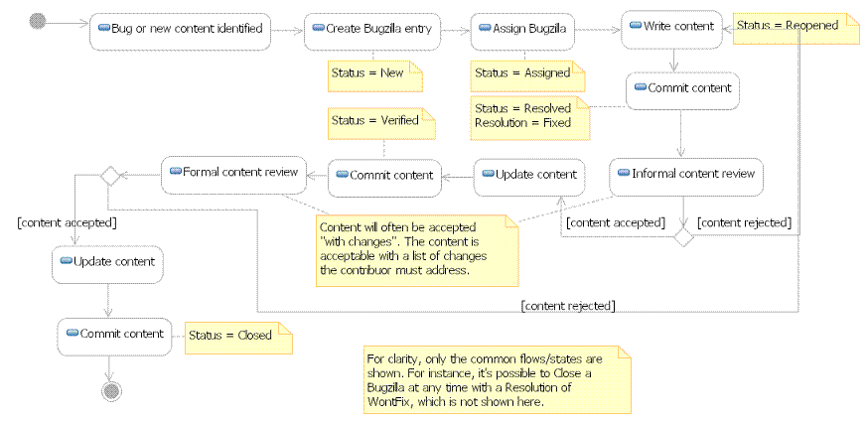Screen dimensions: 868x422
Task: Click the Update content node left of Informal review
Action: coord(526,175)
